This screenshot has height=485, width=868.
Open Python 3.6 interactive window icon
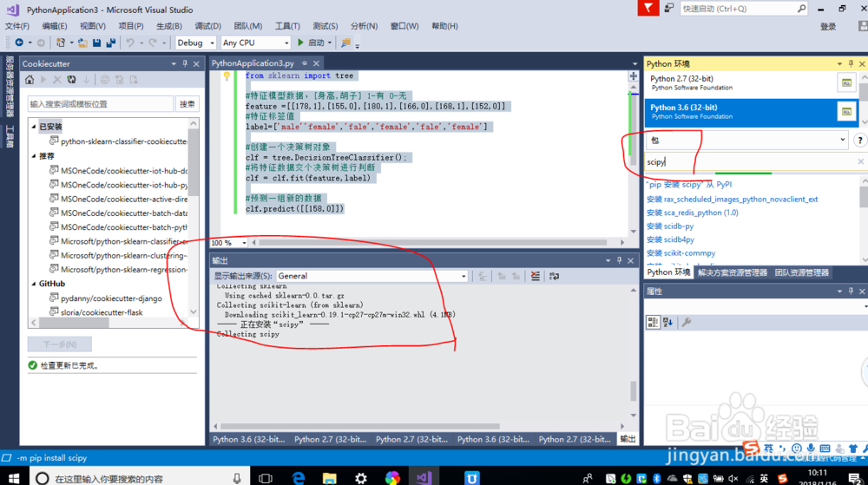pyautogui.click(x=846, y=112)
